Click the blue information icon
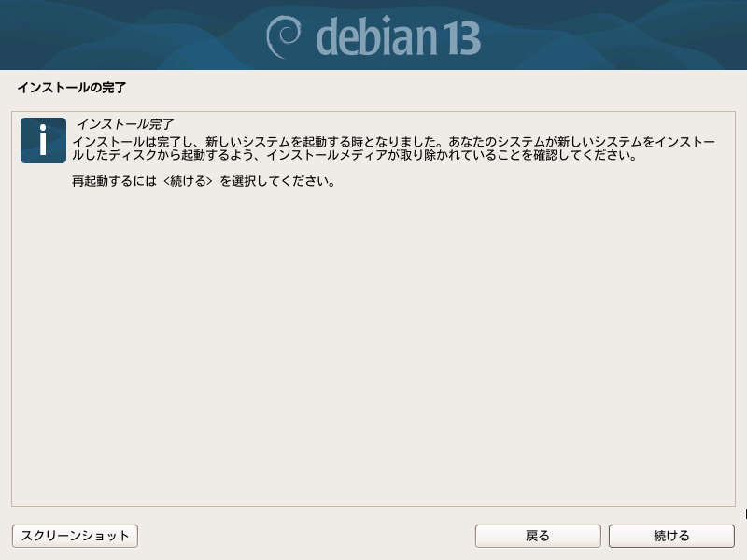Screen dimensions: 747x560 pyautogui.click(x=43, y=141)
